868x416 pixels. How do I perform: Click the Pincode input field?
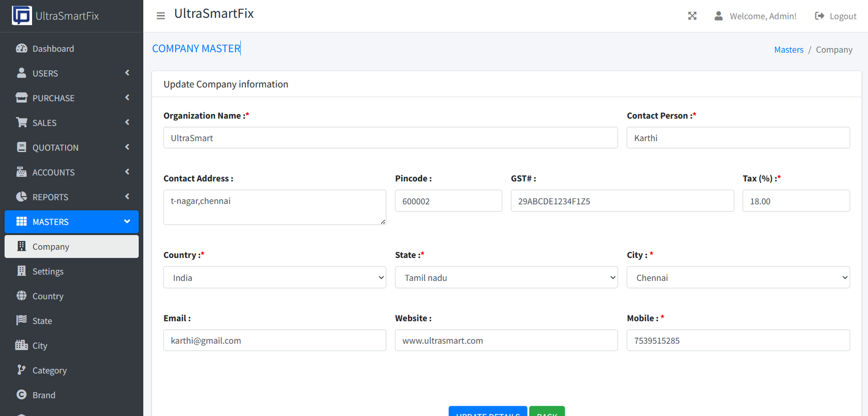tap(449, 201)
